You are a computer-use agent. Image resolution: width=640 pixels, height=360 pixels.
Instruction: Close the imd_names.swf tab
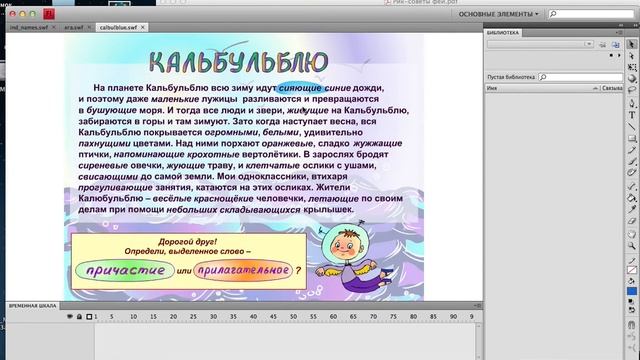53,27
